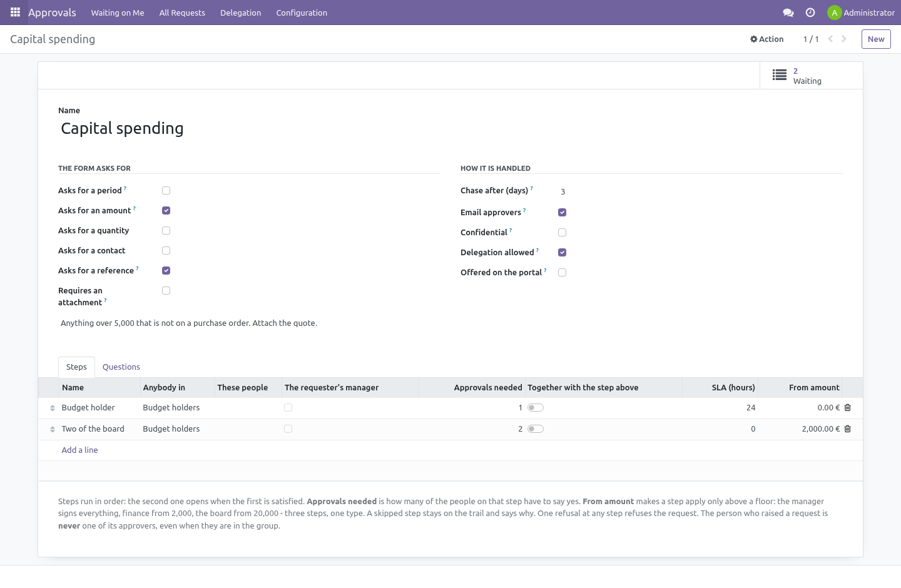Toggle Together with step above for Budget holder
Viewport: 901px width, 588px height.
pyautogui.click(x=536, y=408)
